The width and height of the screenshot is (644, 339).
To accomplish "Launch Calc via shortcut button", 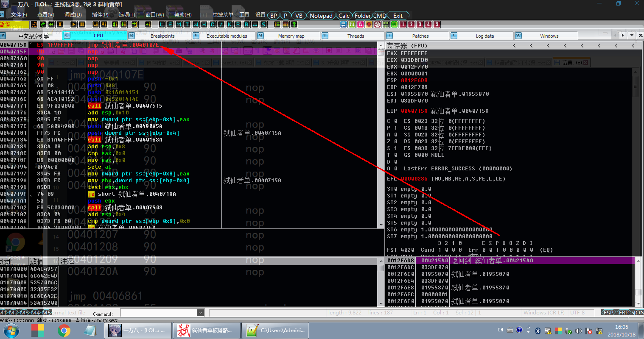I will pyautogui.click(x=344, y=16).
